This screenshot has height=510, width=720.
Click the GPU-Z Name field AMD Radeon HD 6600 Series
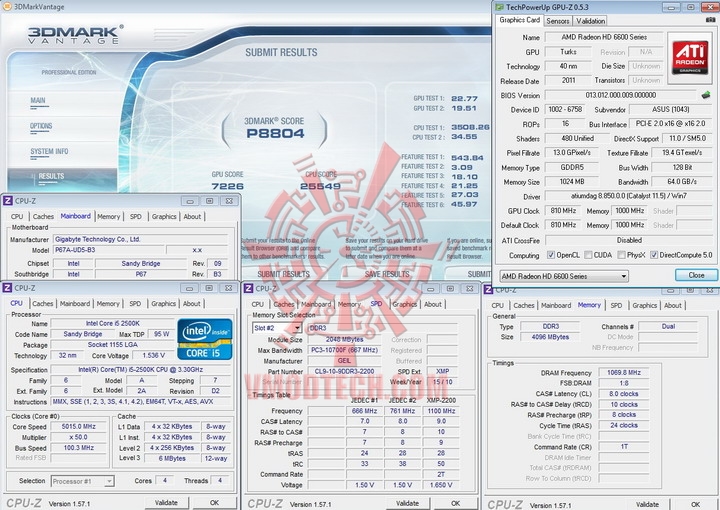tap(604, 37)
